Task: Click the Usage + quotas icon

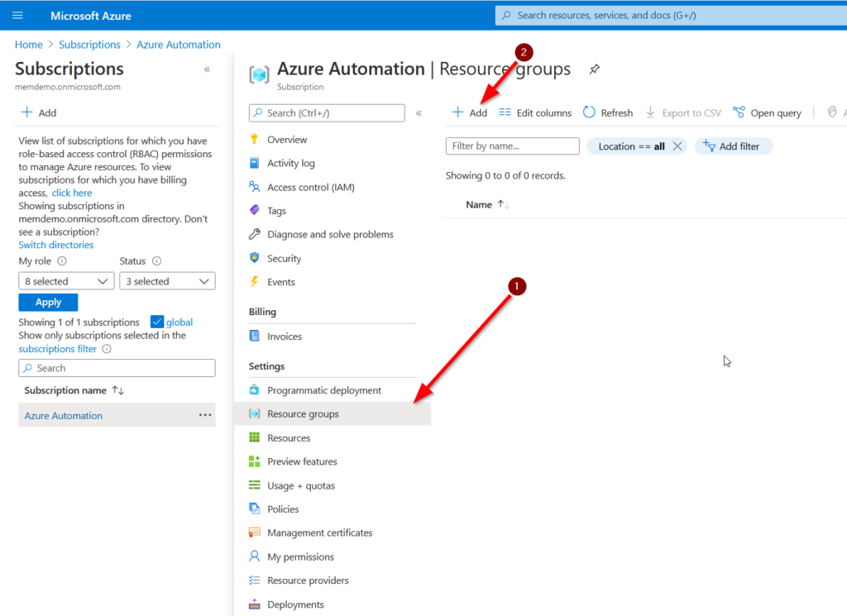Action: tap(255, 485)
